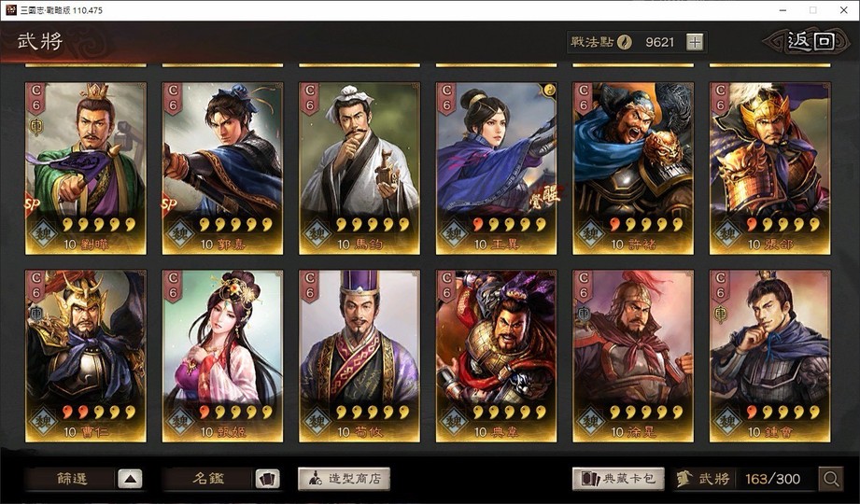Click the 魏 faction emblem on 荀攸's card
860x504 pixels.
pos(317,421)
